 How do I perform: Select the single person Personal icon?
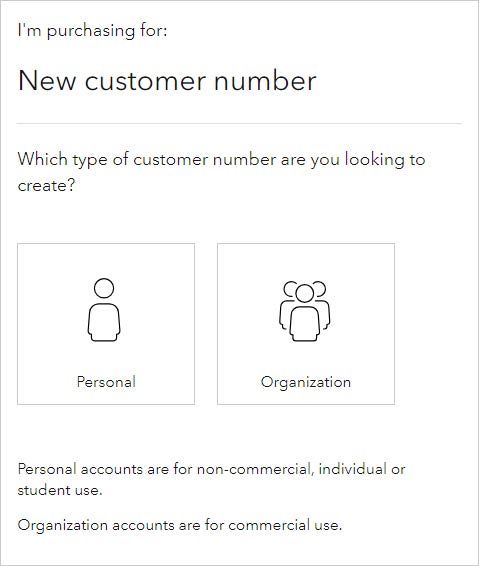coord(104,310)
